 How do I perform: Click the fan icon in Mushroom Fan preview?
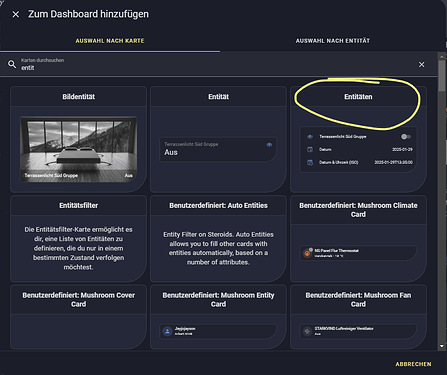pyautogui.click(x=307, y=331)
